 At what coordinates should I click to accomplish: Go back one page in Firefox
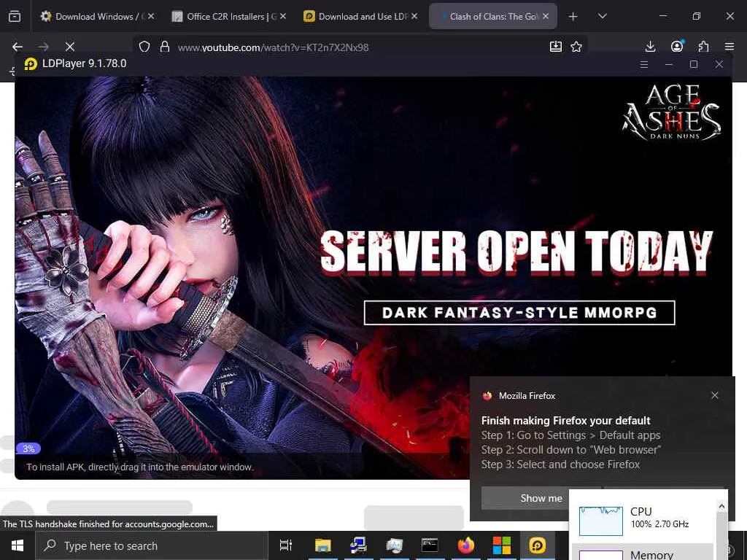coord(18,47)
